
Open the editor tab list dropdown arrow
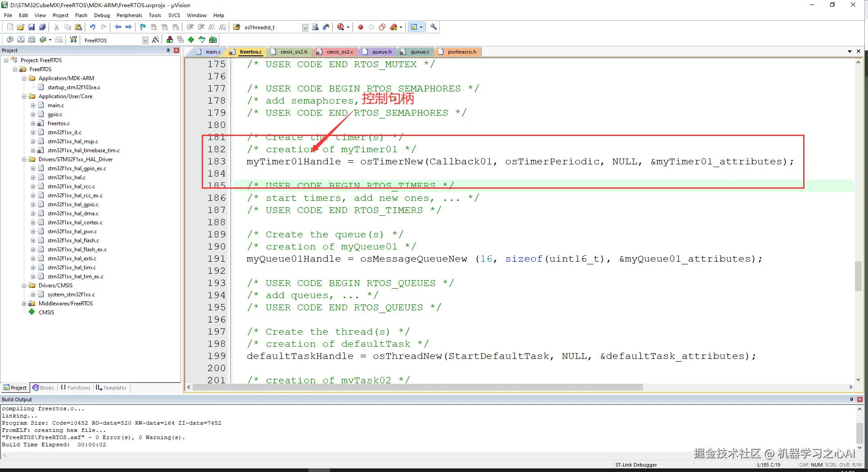tap(850, 51)
